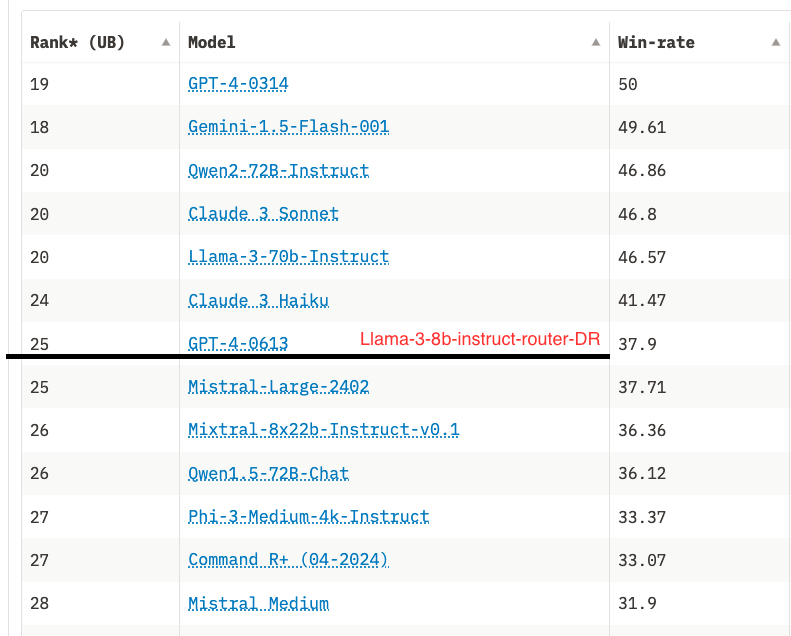Click the Win-rate column header text
This screenshot has height=636, width=791.
[656, 42]
